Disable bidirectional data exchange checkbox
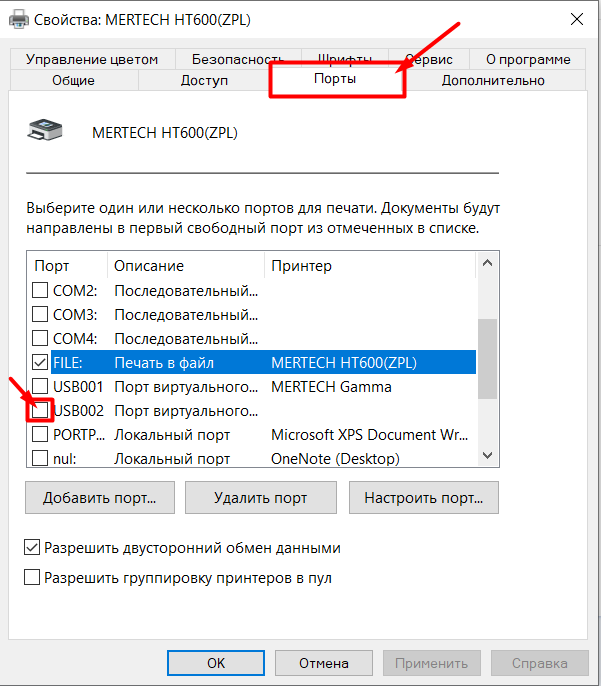Viewport: 601px width, 686px height. pos(32,547)
